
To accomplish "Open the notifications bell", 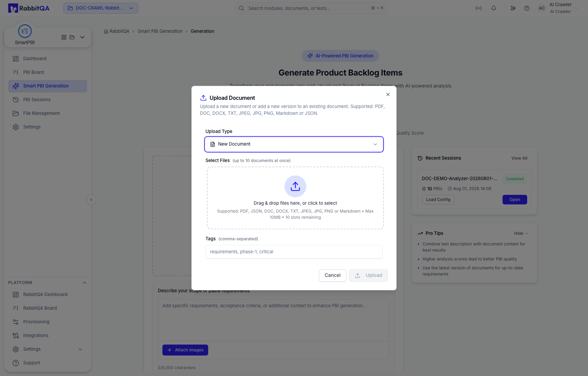I will coord(494,8).
